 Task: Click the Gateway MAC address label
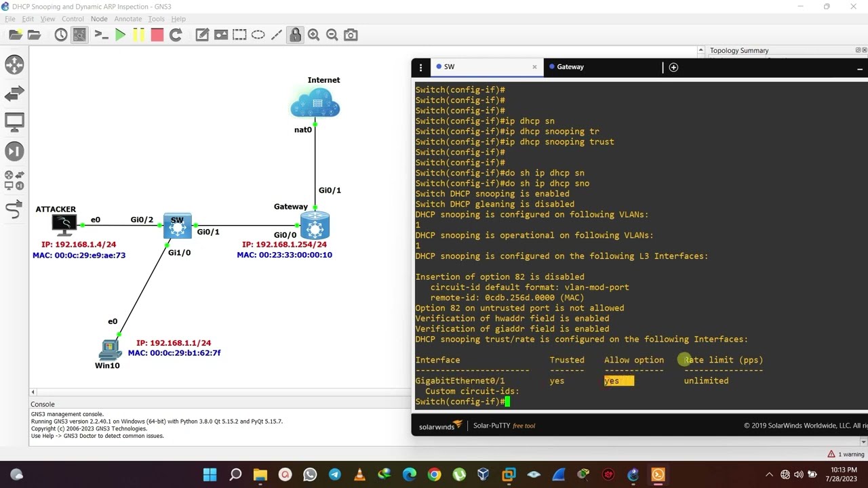coord(284,256)
